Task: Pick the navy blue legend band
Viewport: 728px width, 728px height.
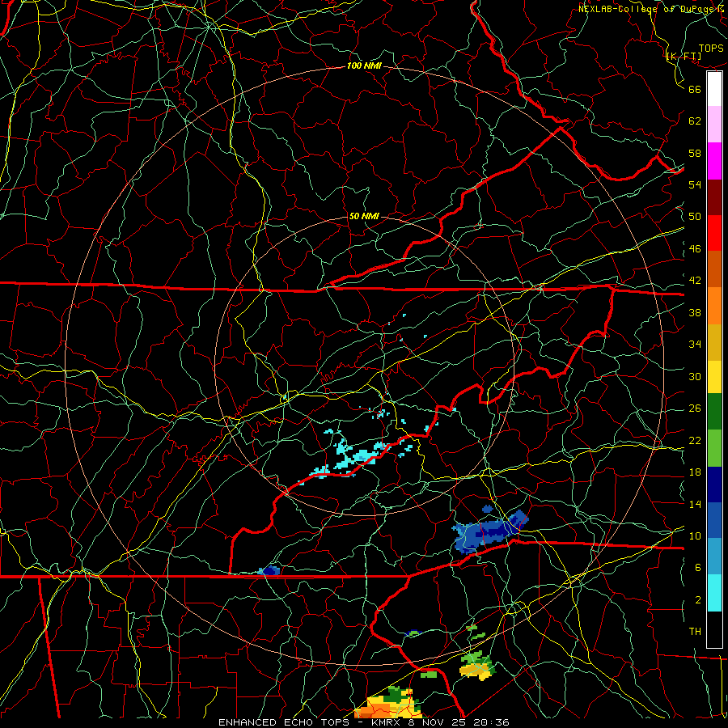Action: 714,485
